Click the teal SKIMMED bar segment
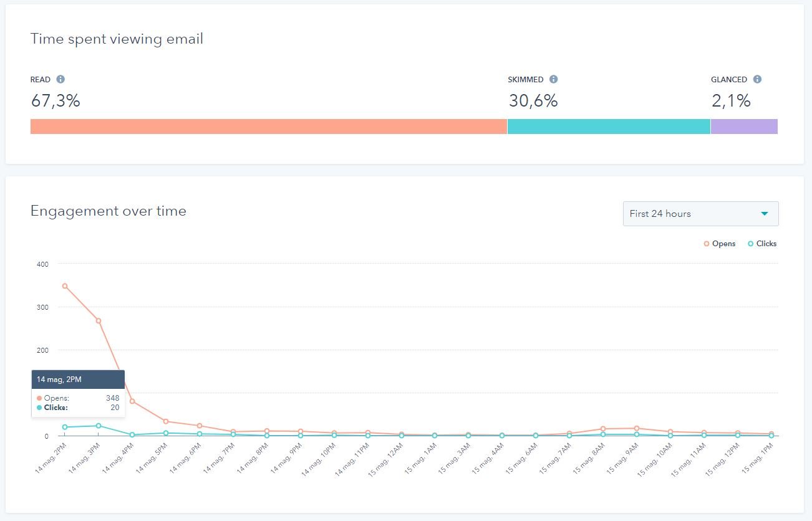 [609, 127]
